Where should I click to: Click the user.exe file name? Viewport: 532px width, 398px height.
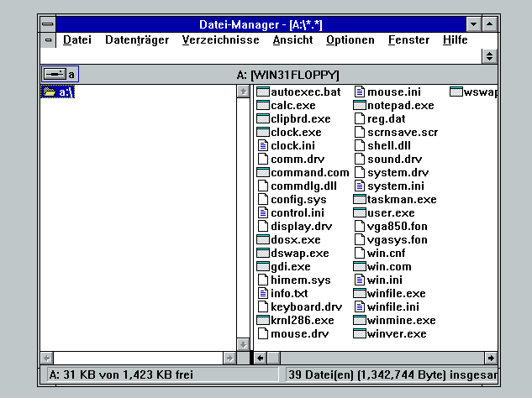(391, 213)
